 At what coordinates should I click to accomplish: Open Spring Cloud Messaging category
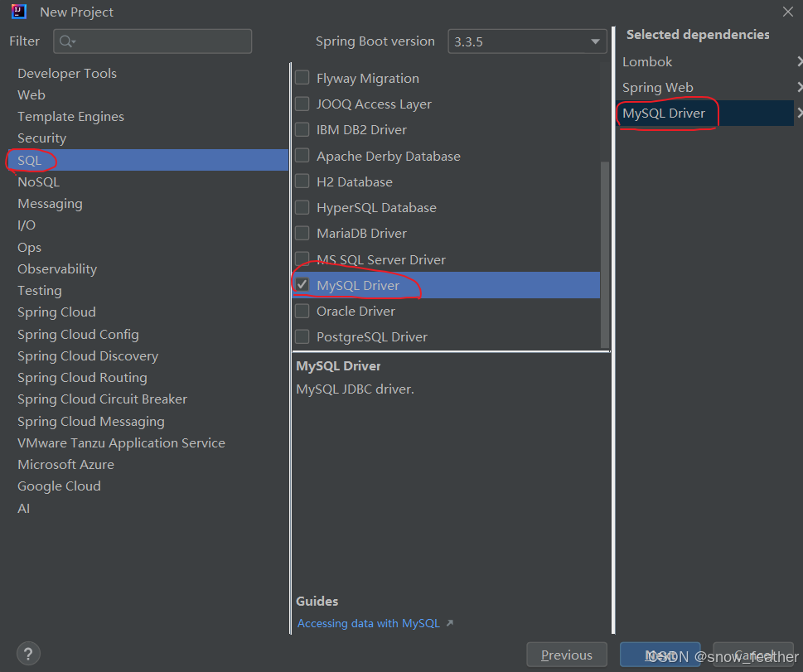tap(91, 422)
